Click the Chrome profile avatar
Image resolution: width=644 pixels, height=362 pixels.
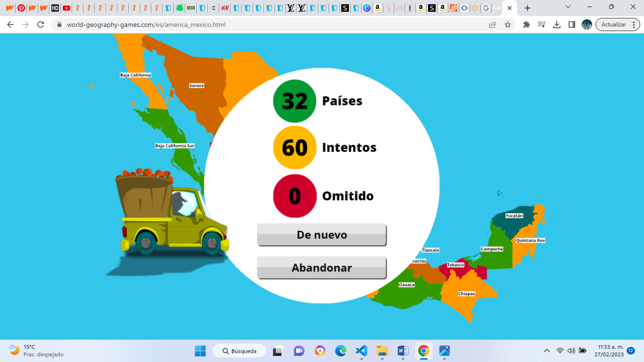point(587,25)
